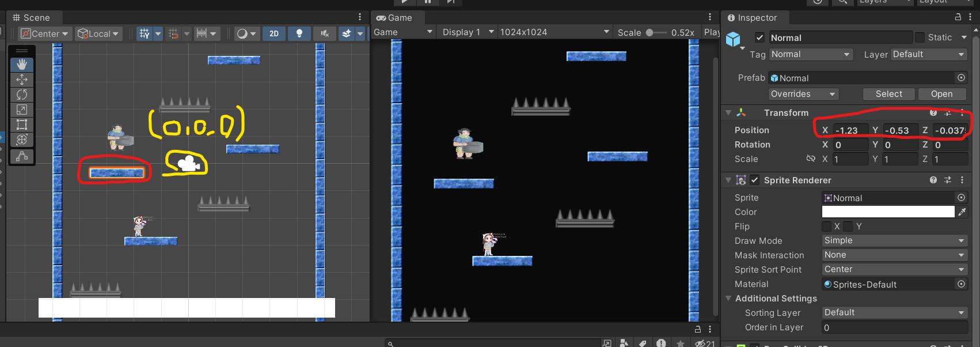Image resolution: width=980 pixels, height=347 pixels.
Task: Click the Sprite Renderer Color swatch
Action: pos(887,212)
